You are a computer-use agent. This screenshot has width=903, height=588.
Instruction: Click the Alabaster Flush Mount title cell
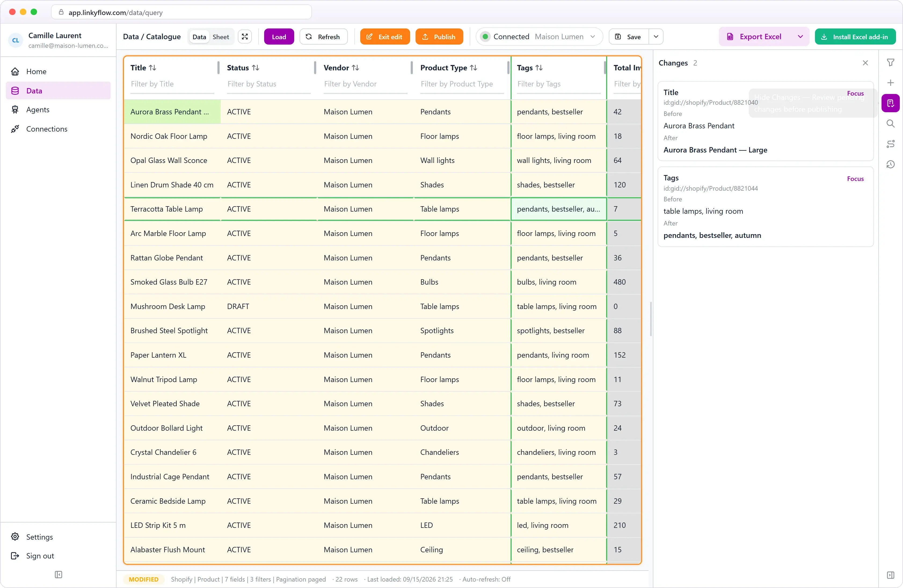[x=172, y=550]
